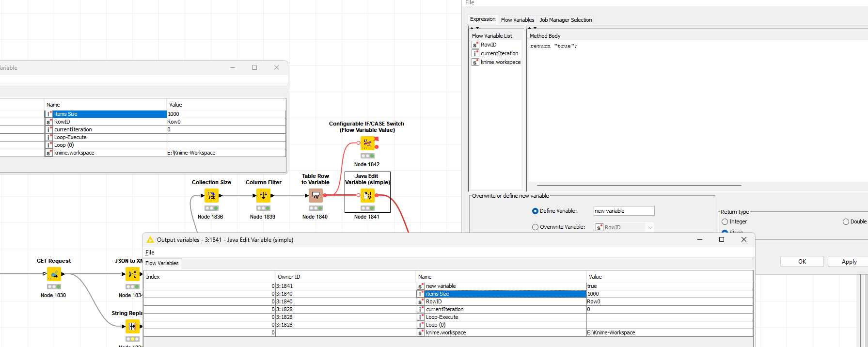
Task: Click status traffic light under Node 1840
Action: coord(316,208)
